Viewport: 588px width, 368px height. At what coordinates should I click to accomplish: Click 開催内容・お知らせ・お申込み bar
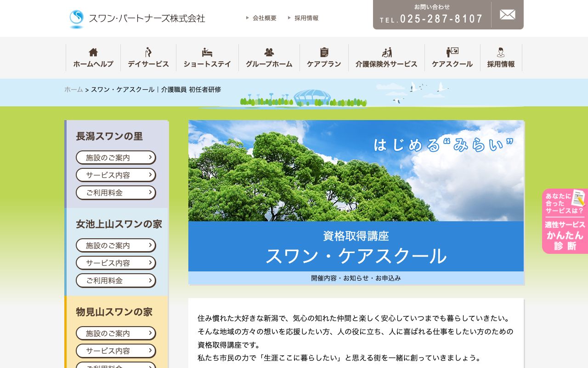(356, 278)
